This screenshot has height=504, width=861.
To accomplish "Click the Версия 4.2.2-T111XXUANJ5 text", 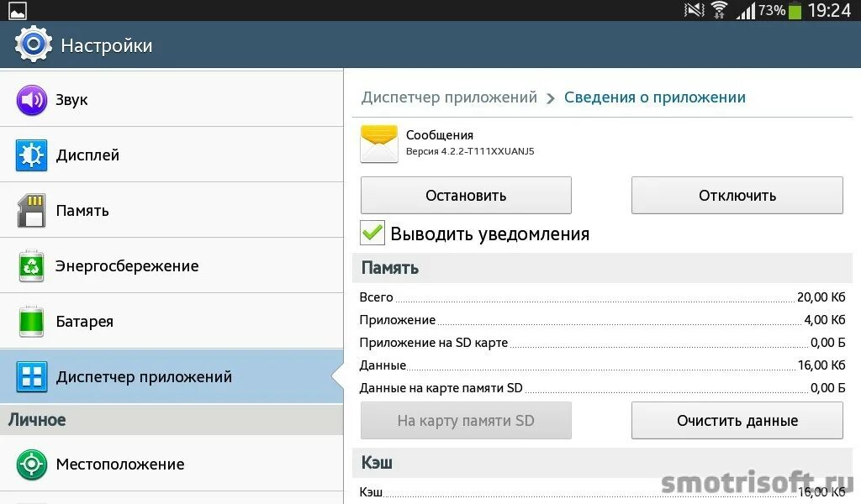I will pos(470,151).
